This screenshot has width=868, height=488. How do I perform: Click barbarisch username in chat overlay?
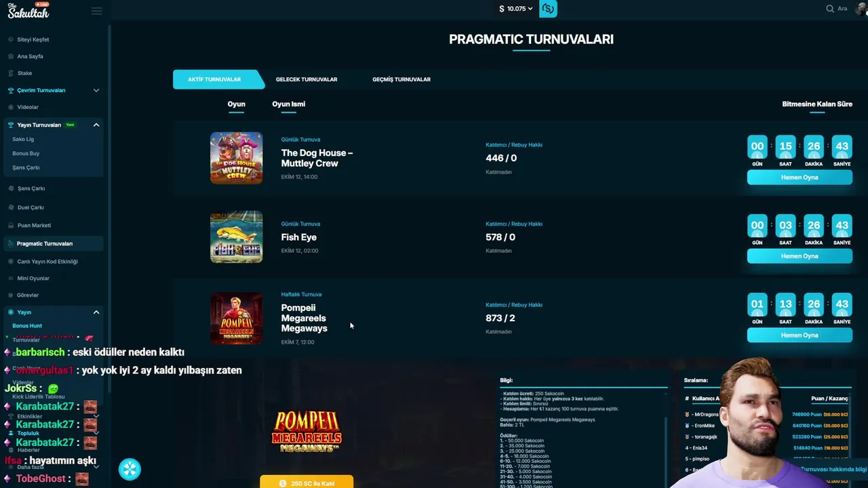coord(40,352)
